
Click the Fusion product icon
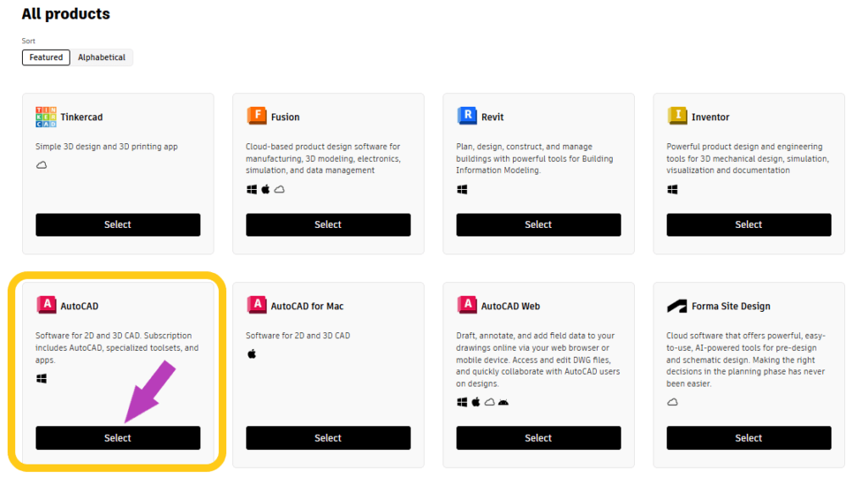coord(256,116)
